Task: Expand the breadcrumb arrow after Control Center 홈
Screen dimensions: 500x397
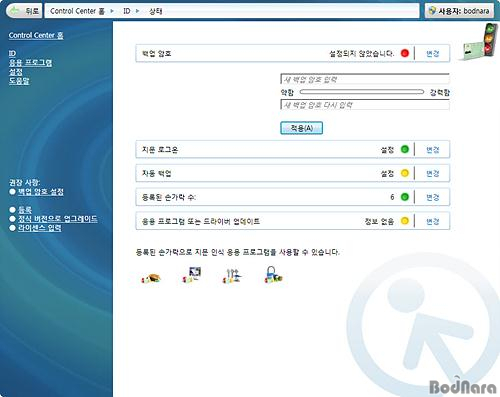Action: [x=112, y=11]
